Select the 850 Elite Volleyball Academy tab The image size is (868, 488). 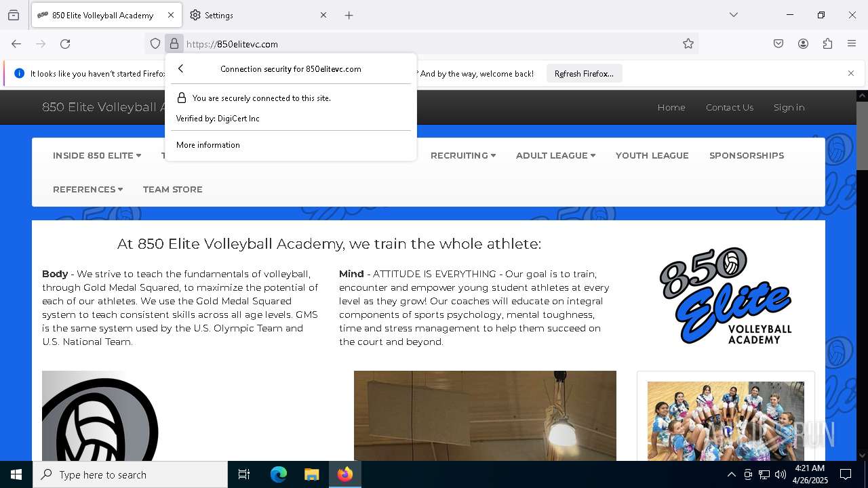106,15
